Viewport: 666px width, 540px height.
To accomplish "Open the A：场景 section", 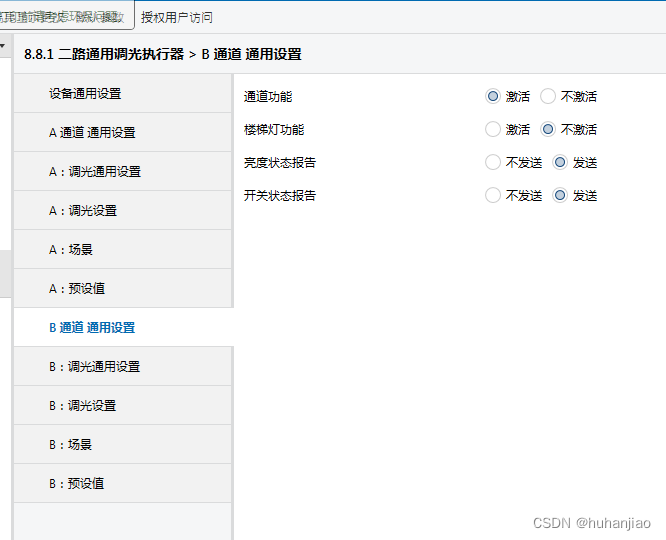I will click(71, 249).
